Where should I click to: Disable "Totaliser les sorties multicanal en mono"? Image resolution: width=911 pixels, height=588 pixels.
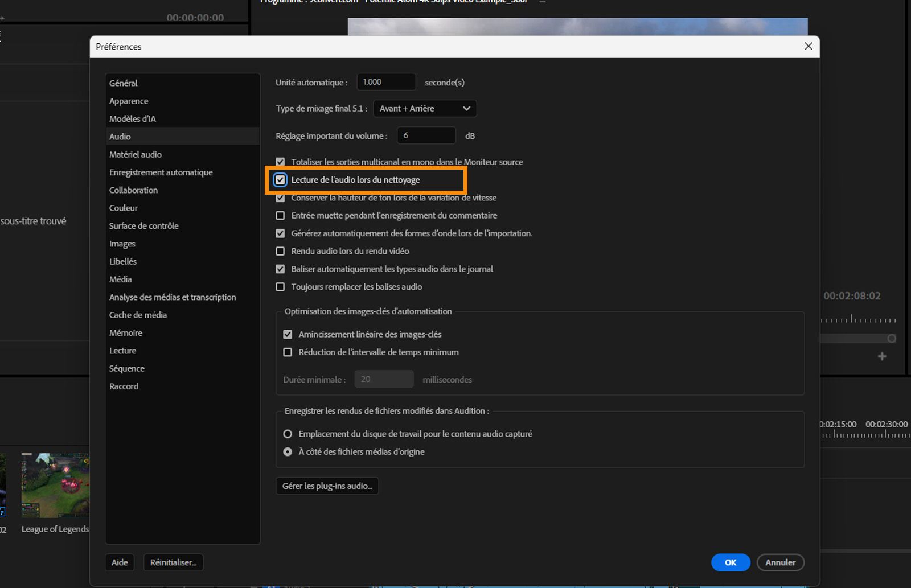280,162
